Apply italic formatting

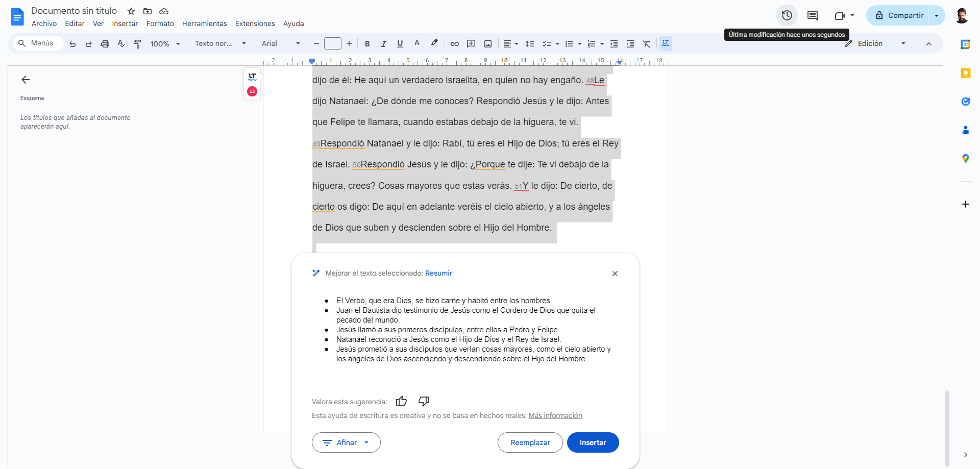tap(383, 43)
